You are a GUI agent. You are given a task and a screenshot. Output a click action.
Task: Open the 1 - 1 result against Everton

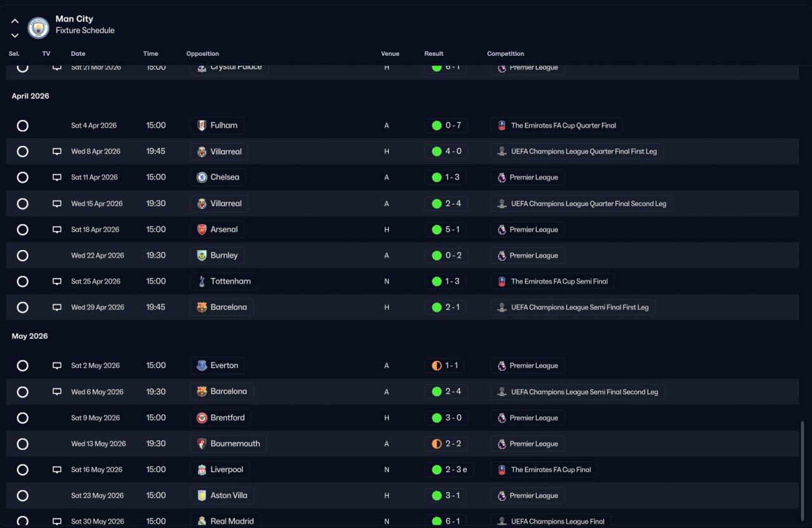pos(445,366)
